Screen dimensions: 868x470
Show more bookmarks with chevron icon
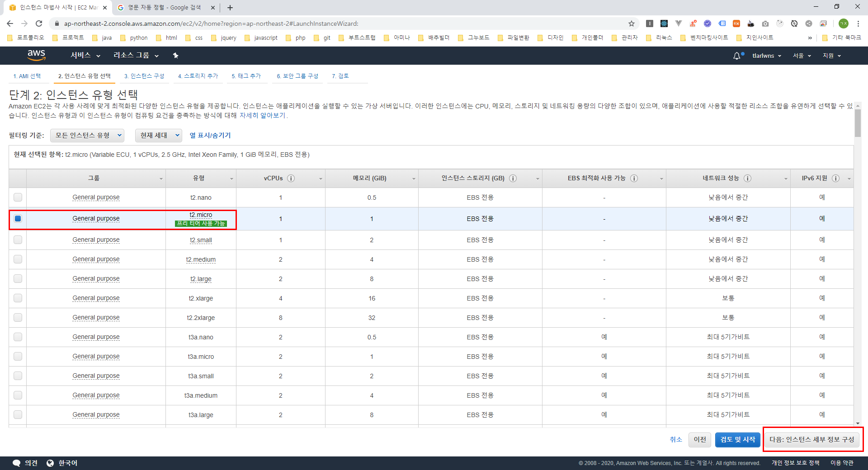(x=810, y=38)
